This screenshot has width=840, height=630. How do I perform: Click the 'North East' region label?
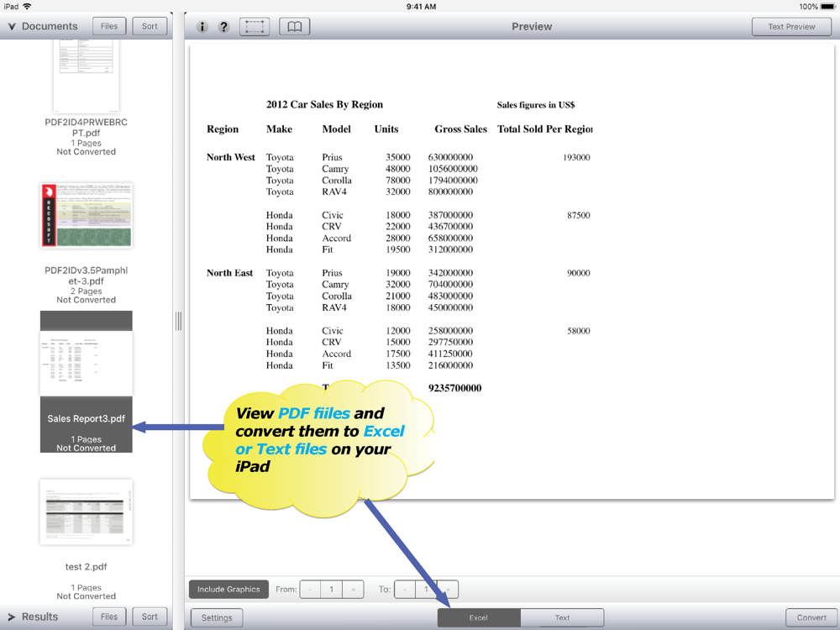230,273
